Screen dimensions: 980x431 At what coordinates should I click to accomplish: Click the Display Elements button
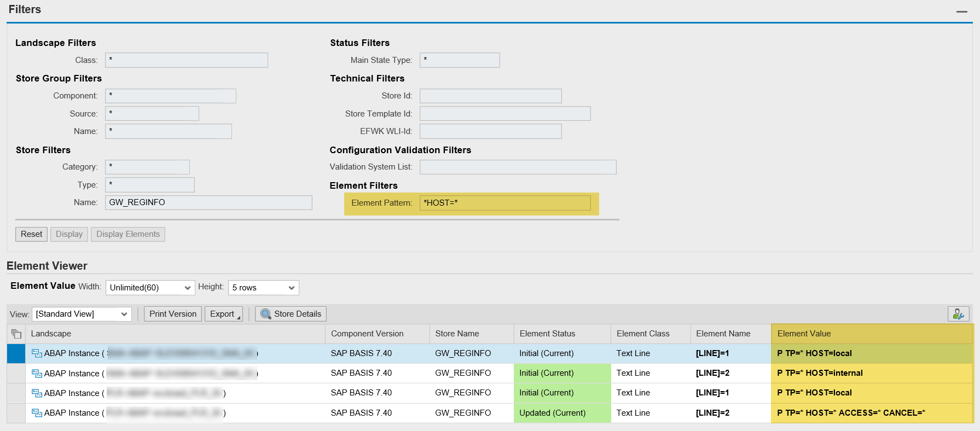coord(128,234)
